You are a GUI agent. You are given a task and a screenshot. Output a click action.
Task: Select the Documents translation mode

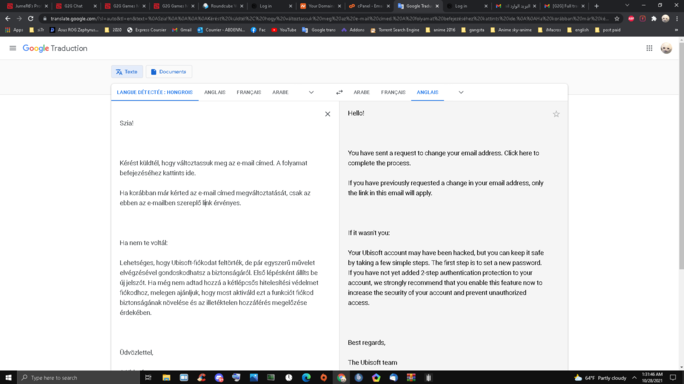(169, 72)
